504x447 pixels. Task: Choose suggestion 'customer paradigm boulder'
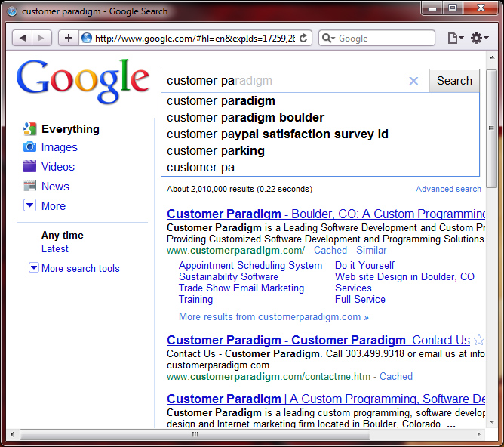[320, 118]
